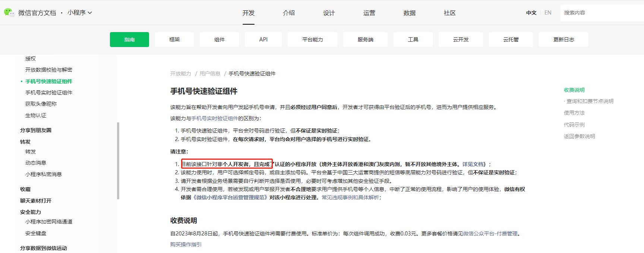
Task: Open 微信公众平台-付费管理 link
Action: click(x=490, y=234)
